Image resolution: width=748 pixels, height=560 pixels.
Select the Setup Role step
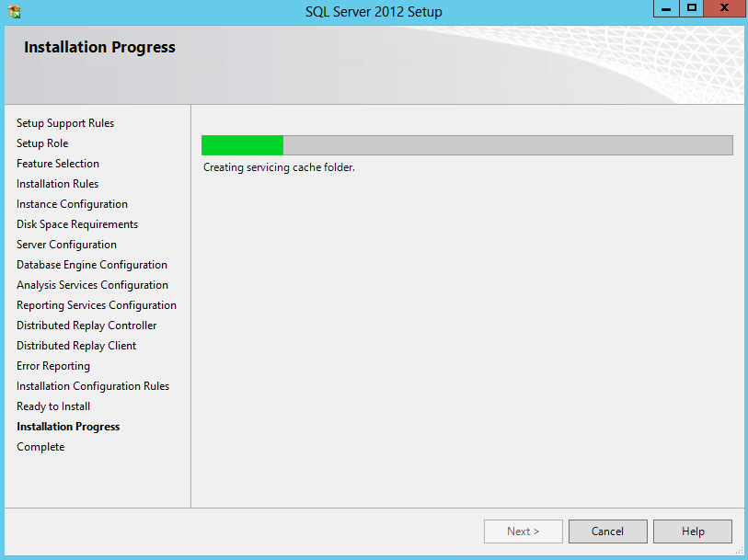(42, 143)
